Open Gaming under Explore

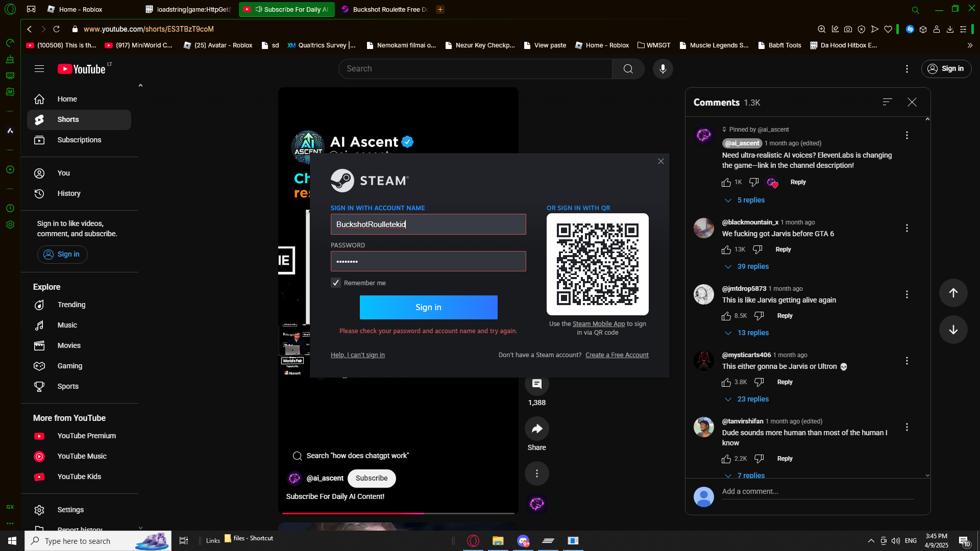pyautogui.click(x=79, y=366)
